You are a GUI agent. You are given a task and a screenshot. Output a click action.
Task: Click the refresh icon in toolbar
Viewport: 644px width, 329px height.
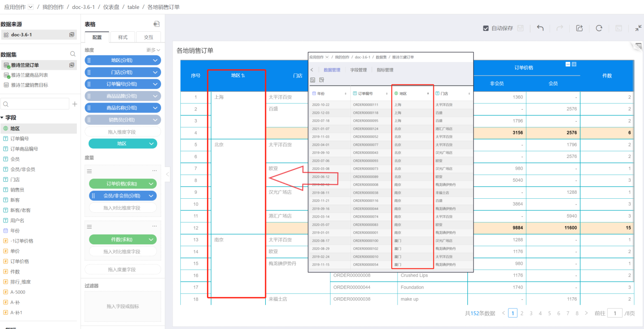(x=599, y=28)
